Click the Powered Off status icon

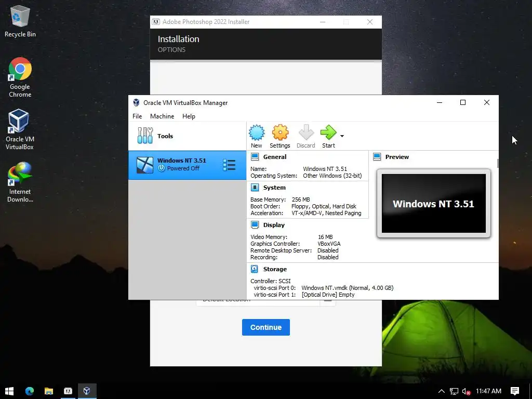[x=161, y=168]
